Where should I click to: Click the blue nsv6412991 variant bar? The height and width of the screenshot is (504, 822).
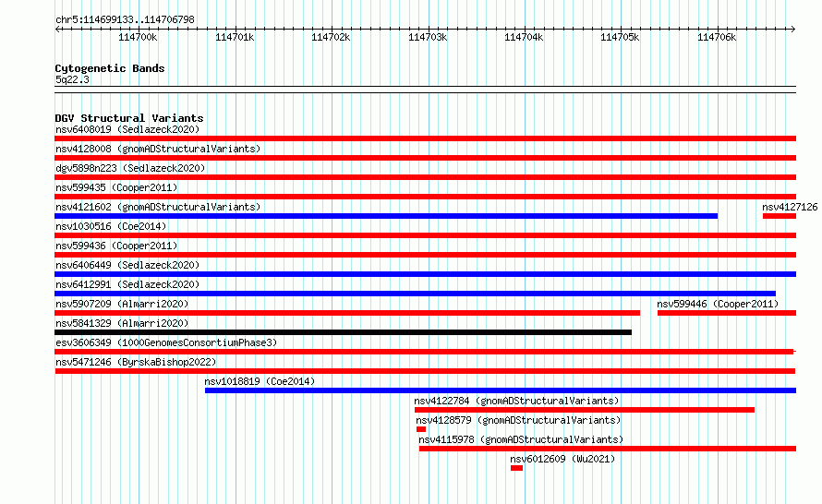[x=416, y=294]
